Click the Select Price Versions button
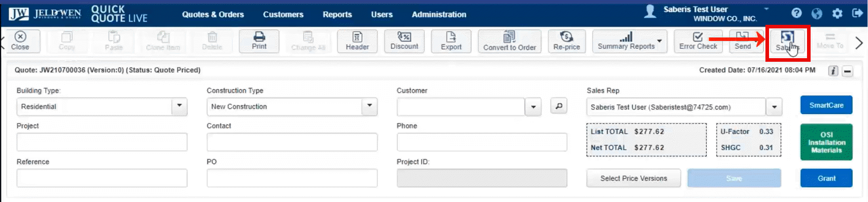 [633, 179]
